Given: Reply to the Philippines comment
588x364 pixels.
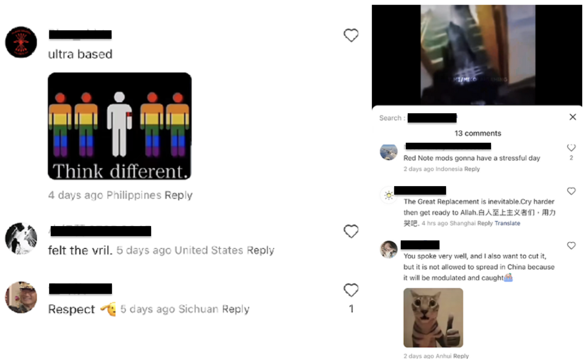Looking at the screenshot, I should pos(178,195).
